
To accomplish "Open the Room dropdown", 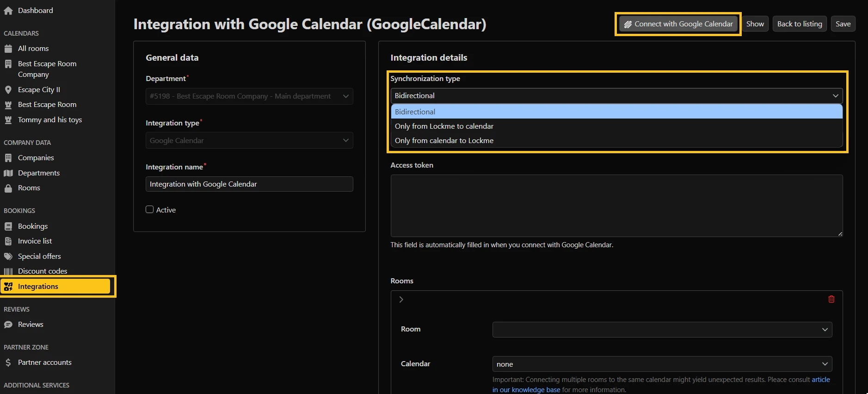I will 662,330.
